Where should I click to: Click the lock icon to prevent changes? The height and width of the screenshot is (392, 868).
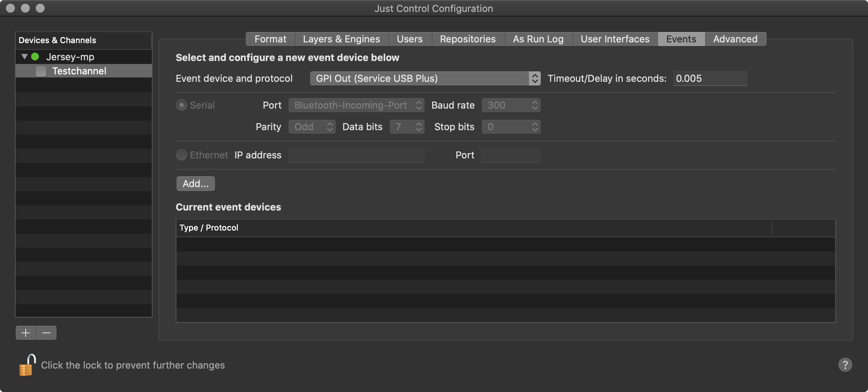[x=27, y=365]
